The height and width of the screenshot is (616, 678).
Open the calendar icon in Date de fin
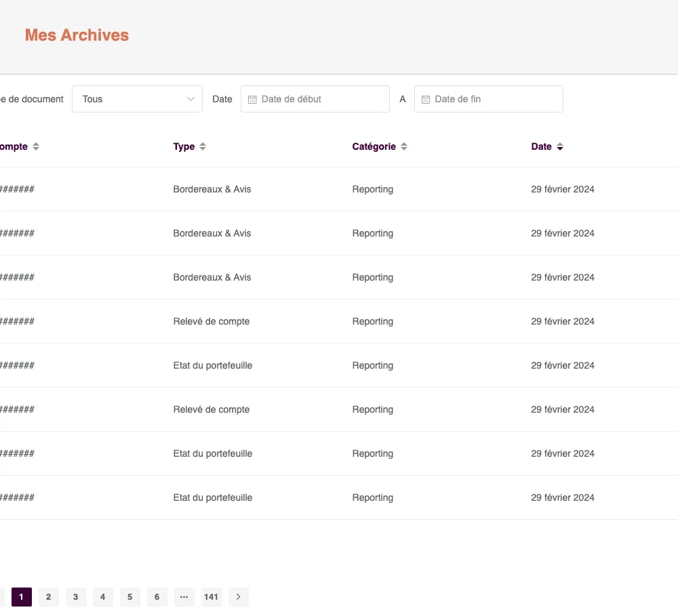(426, 99)
